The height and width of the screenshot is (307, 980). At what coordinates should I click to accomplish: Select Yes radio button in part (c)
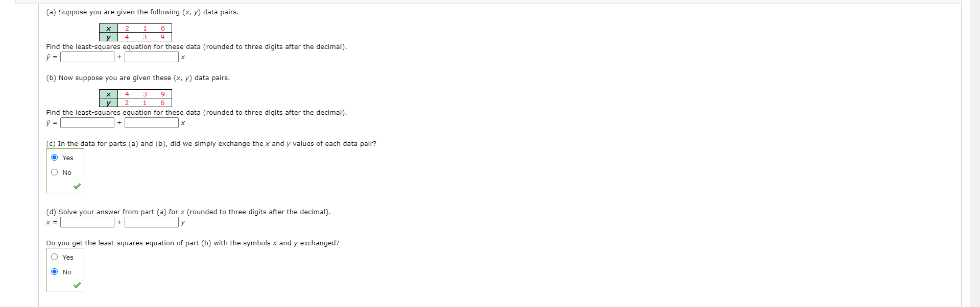click(x=55, y=158)
